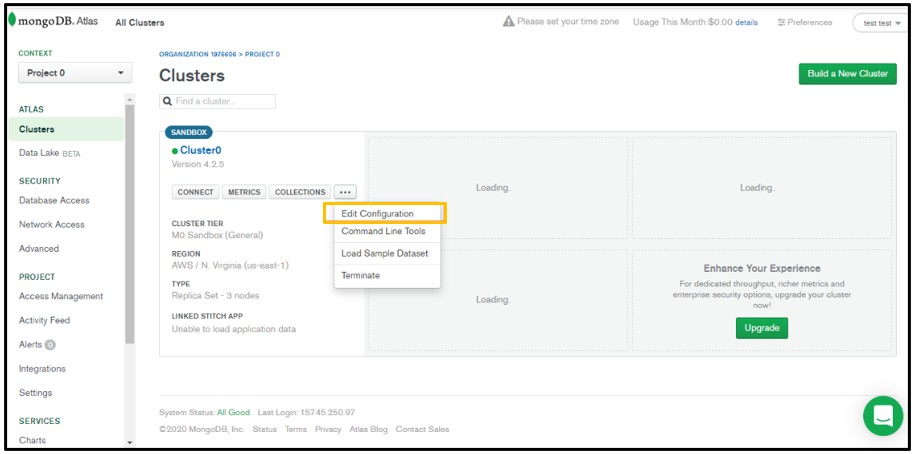
Task: Click the search magnifier icon
Action: [168, 102]
